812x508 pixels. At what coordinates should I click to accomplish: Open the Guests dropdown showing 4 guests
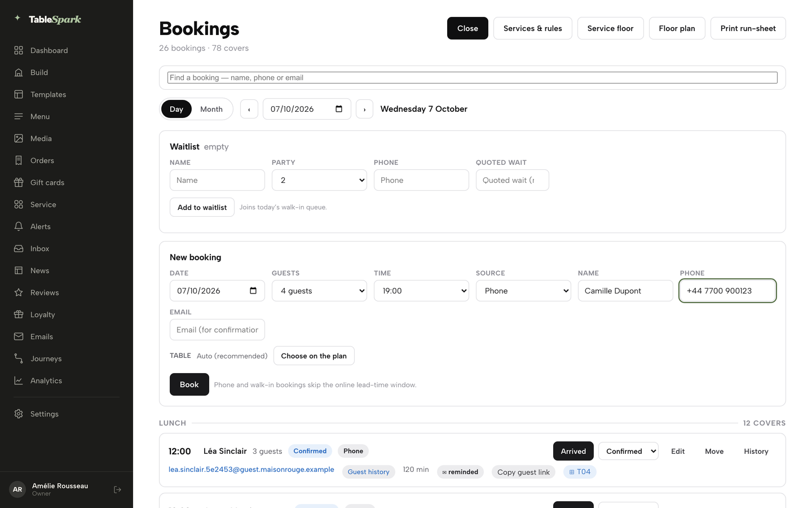coord(319,291)
